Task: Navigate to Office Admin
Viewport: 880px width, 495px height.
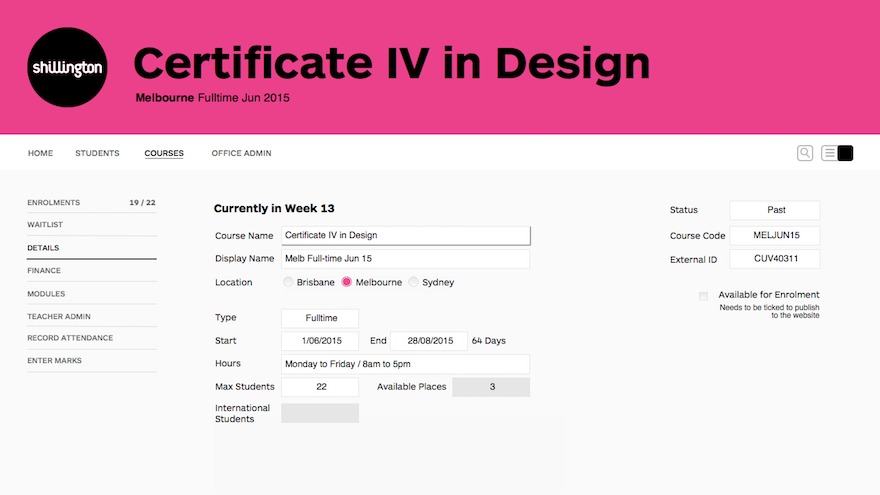Action: (241, 153)
